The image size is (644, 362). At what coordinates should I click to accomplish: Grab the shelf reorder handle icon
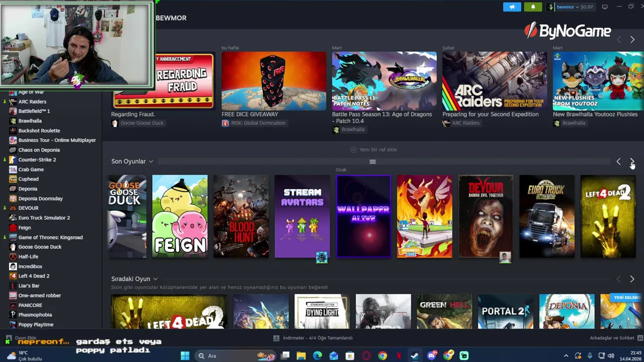(x=372, y=161)
